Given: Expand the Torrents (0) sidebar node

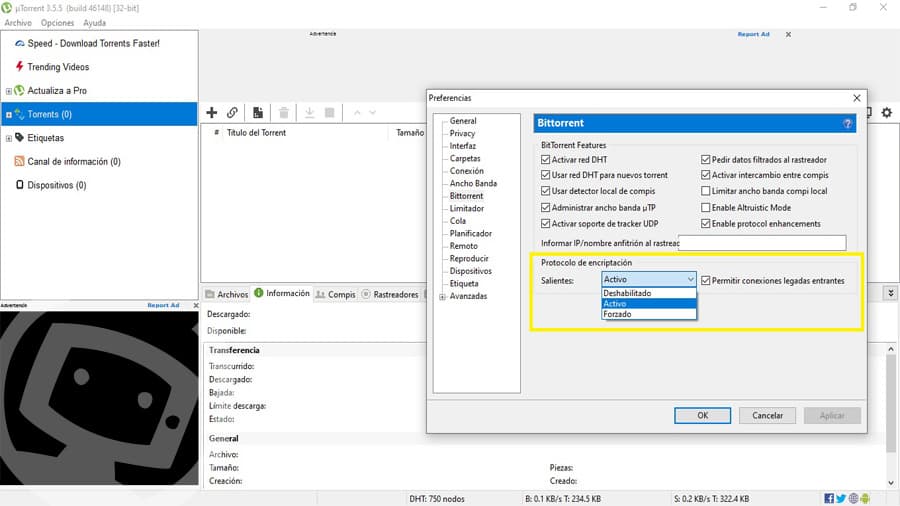Looking at the screenshot, I should click(x=9, y=114).
